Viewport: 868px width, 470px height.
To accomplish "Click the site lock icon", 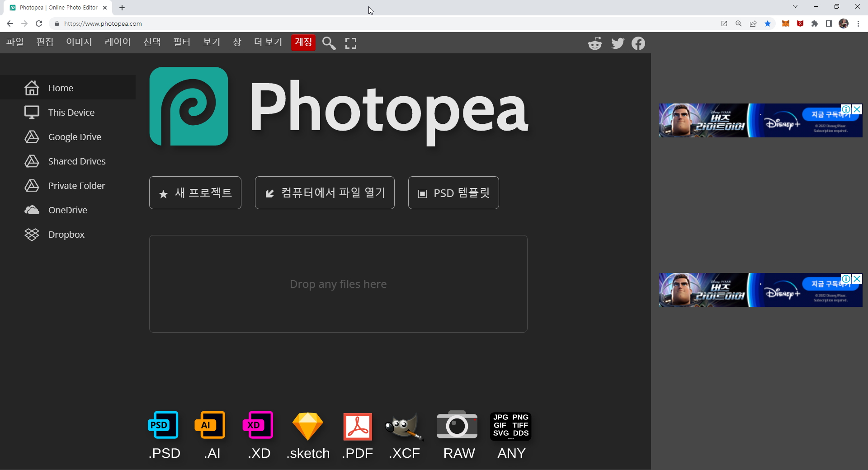I will click(57, 23).
